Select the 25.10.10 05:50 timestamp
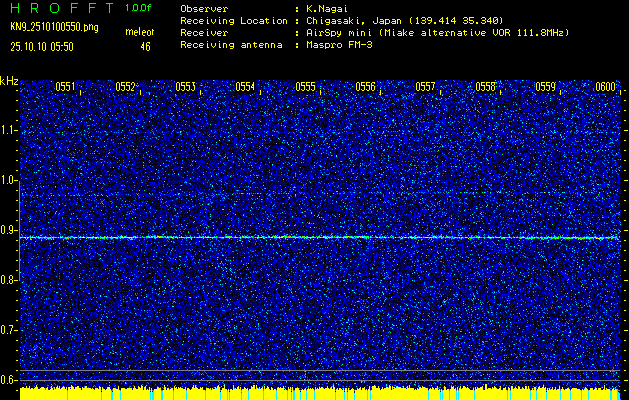Screen dimensions: 629x400 pos(46,46)
